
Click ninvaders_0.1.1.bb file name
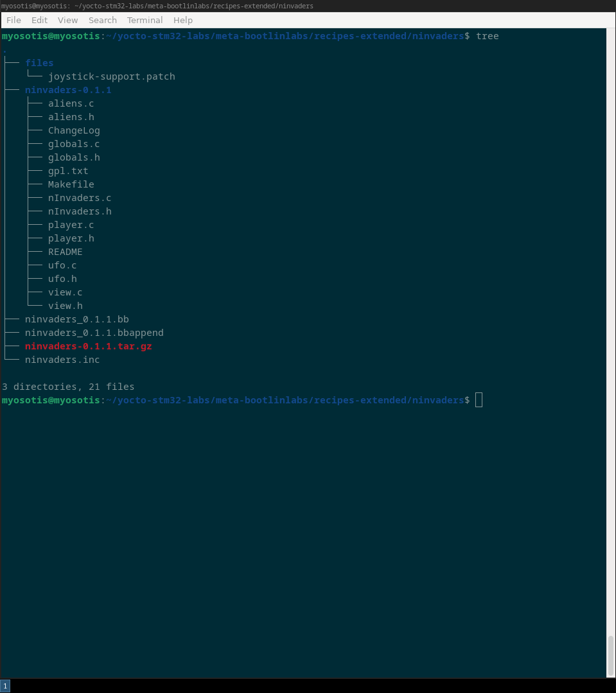77,319
